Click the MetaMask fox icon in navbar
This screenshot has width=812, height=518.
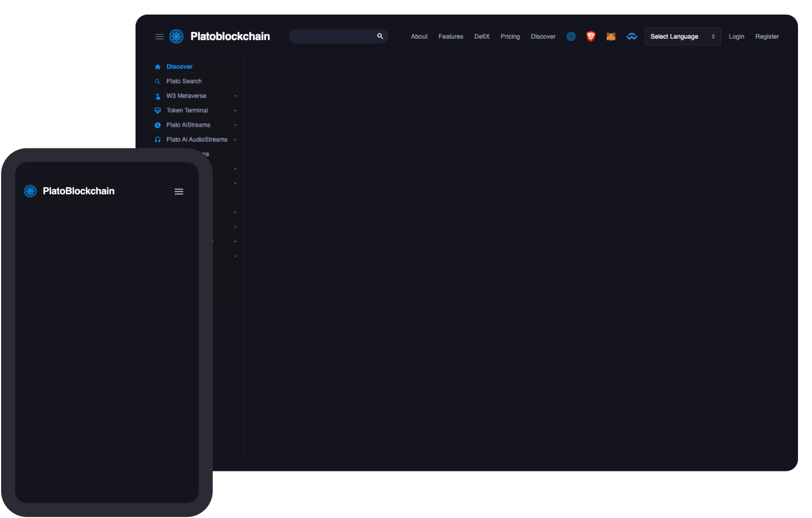[x=611, y=36]
